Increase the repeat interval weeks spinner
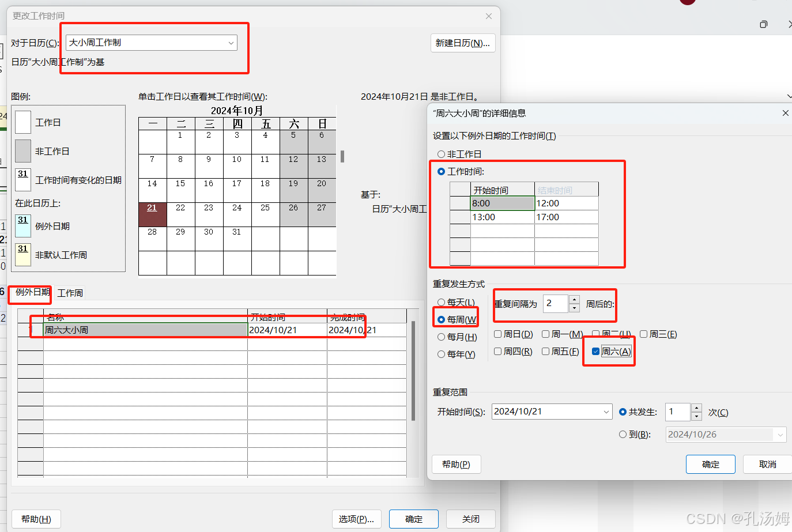792x532 pixels. pyautogui.click(x=574, y=299)
